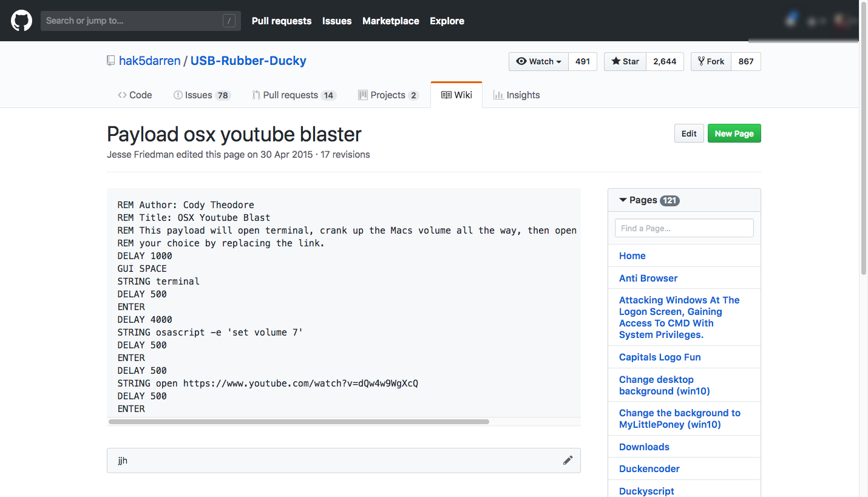Open the Home wiki page link
Screen dimensions: 868x497
pyautogui.click(x=632, y=255)
